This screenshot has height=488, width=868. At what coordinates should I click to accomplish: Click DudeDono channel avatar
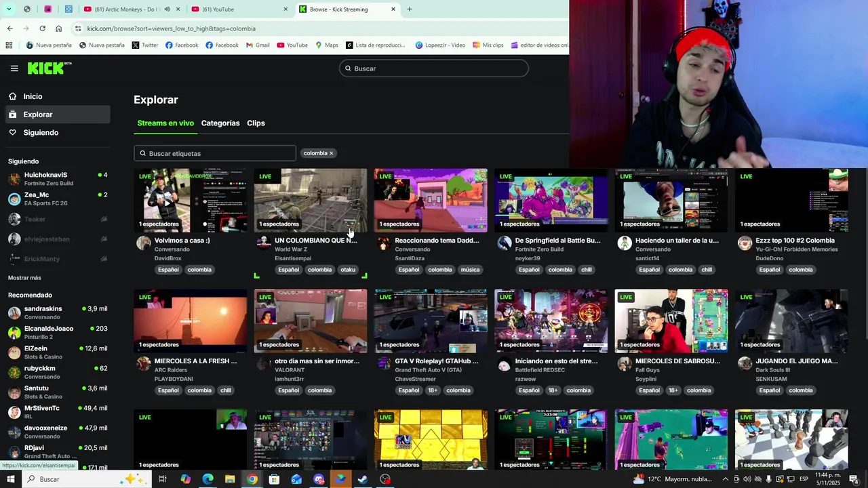pyautogui.click(x=745, y=243)
